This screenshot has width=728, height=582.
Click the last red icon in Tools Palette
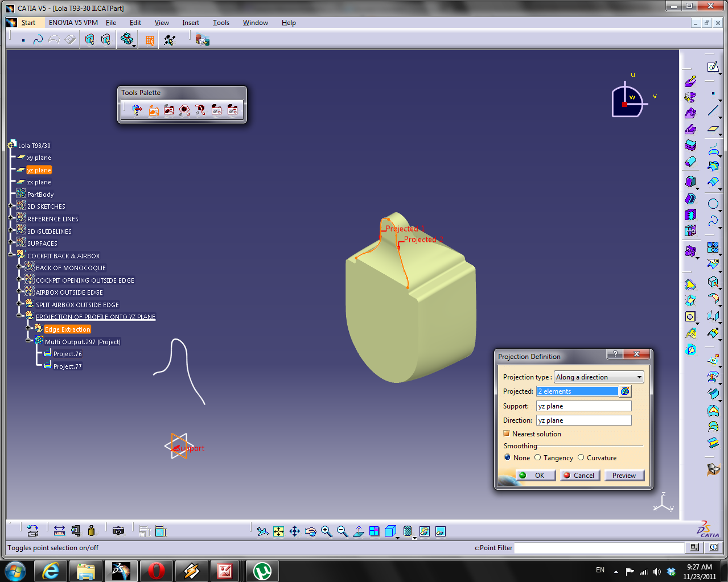[x=232, y=110]
